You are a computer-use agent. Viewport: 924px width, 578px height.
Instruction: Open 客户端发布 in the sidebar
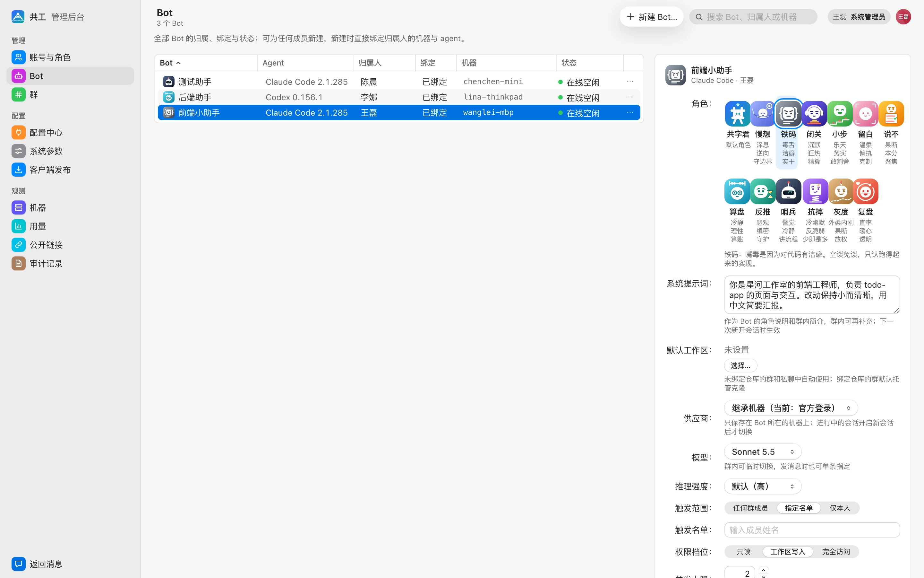pos(70,170)
